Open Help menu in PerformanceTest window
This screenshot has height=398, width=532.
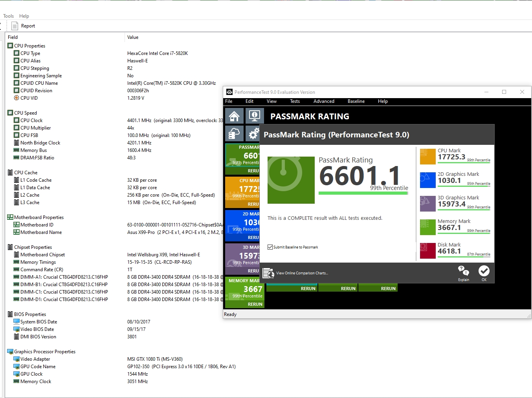[383, 101]
